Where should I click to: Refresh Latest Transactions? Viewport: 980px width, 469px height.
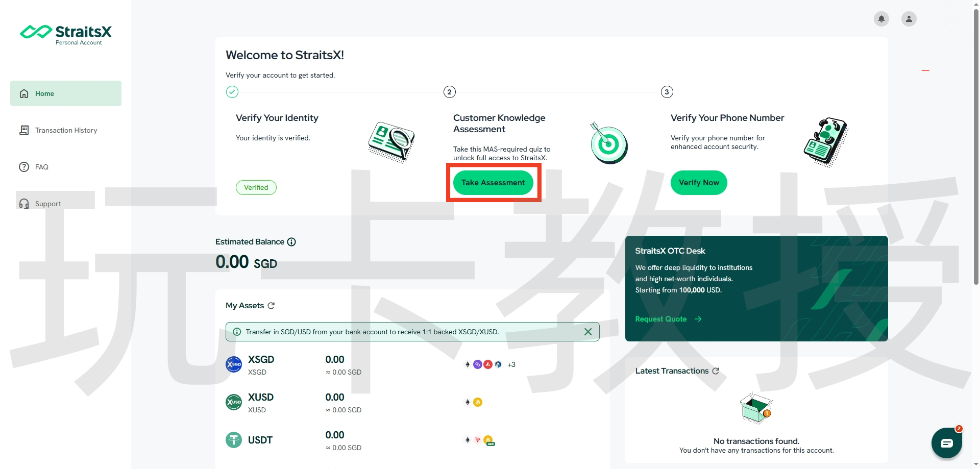tap(716, 371)
